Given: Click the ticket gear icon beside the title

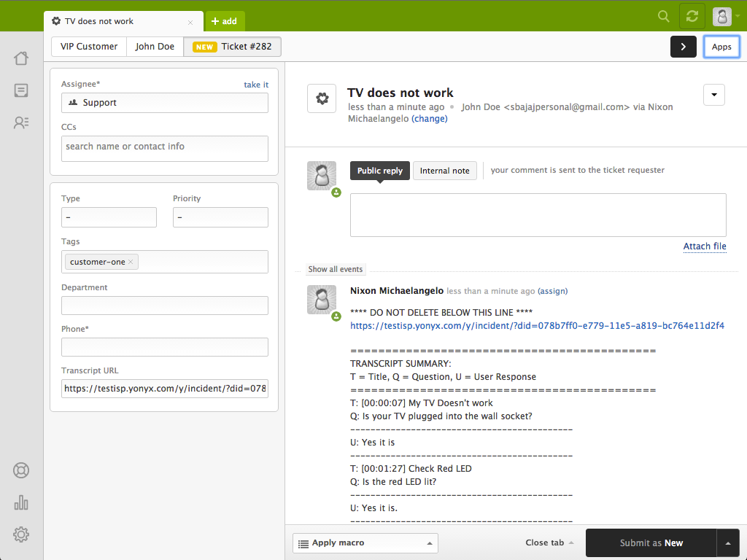Looking at the screenshot, I should click(x=322, y=98).
